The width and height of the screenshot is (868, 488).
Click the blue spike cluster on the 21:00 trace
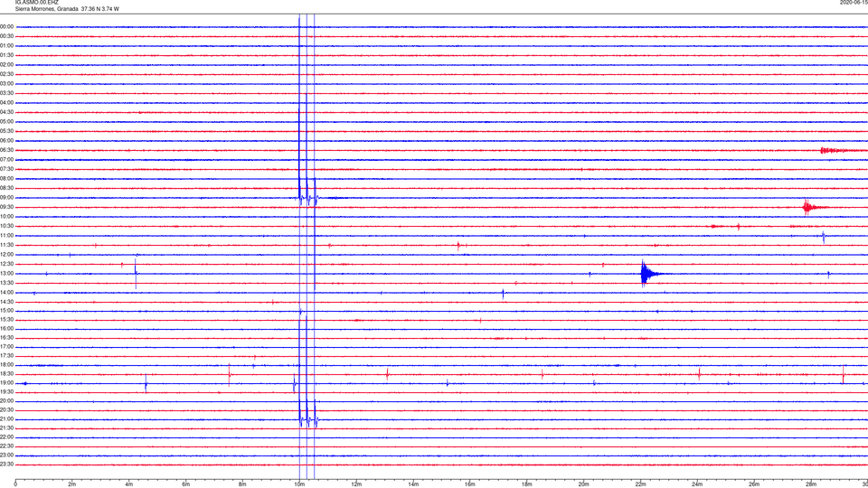(x=307, y=413)
